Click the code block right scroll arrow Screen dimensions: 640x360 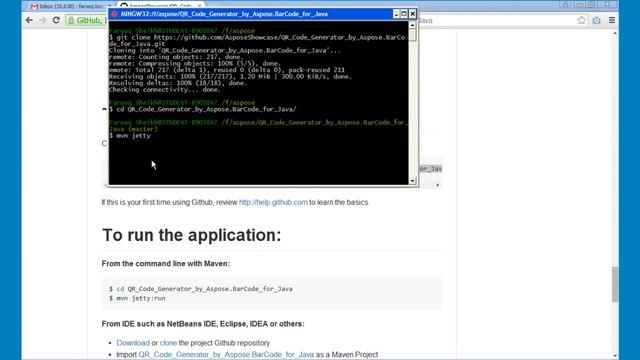pyautogui.click(x=438, y=185)
